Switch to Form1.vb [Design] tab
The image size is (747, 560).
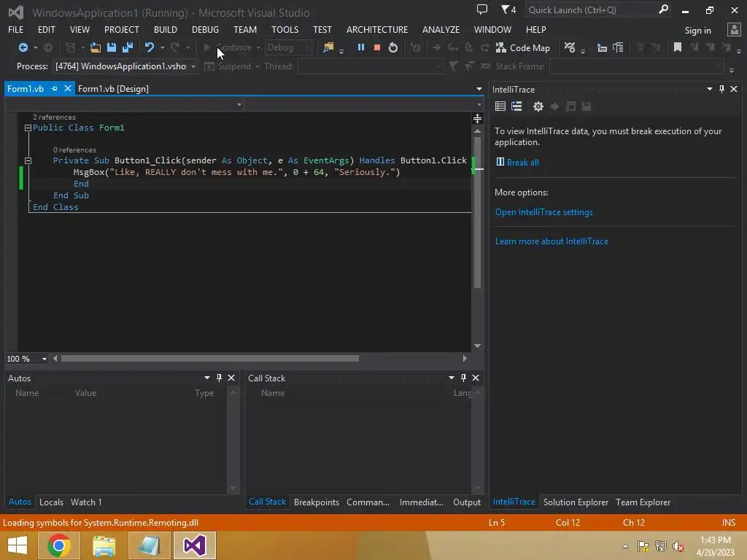pos(113,88)
